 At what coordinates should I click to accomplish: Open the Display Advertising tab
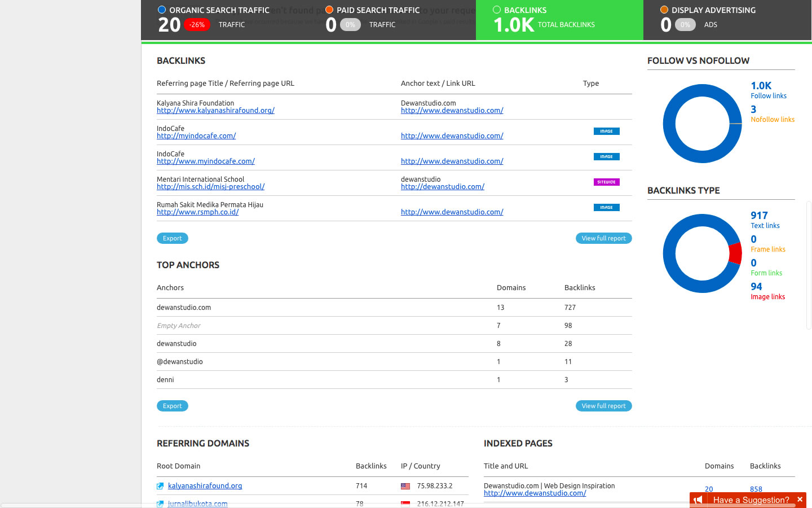[713, 10]
